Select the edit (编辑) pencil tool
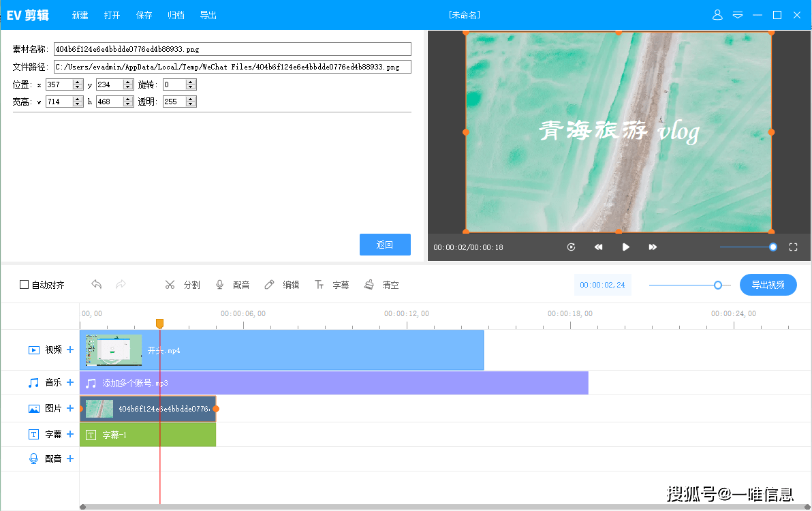 [x=270, y=285]
